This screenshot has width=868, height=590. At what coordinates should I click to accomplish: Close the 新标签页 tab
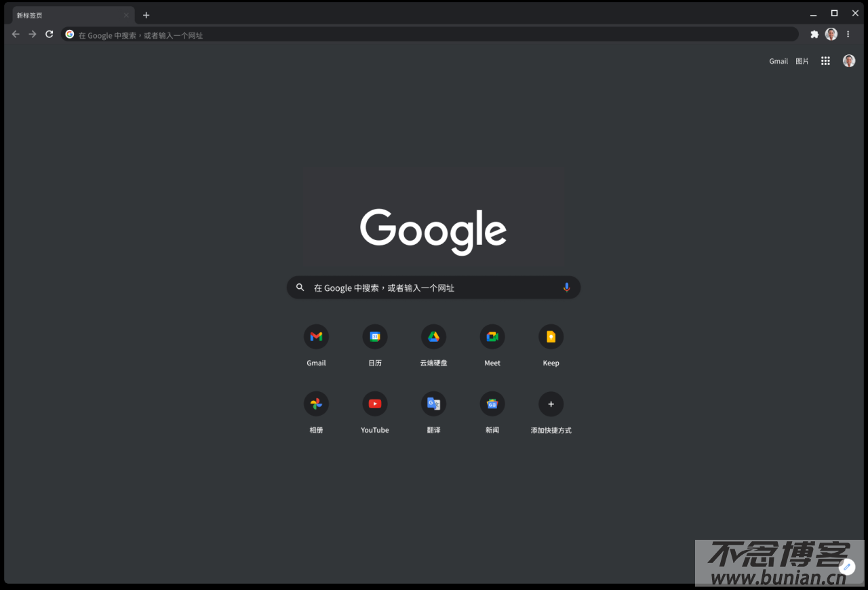125,15
